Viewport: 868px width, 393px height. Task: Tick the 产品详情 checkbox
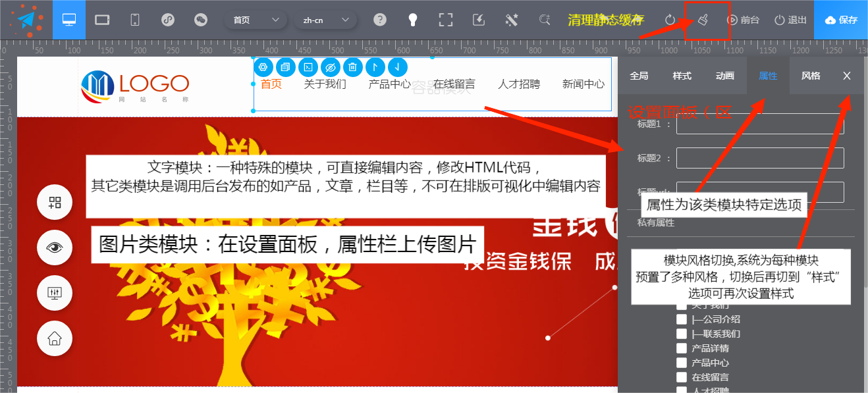(682, 348)
